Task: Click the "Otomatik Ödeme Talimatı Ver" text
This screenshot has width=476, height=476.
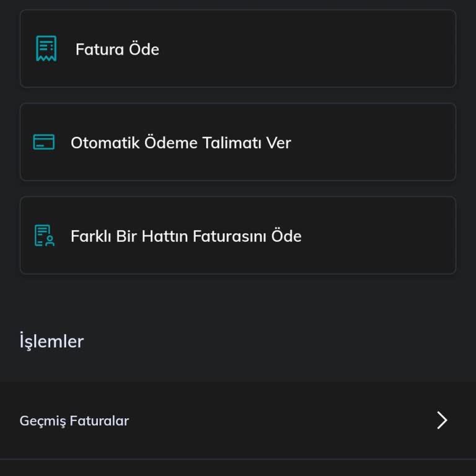Action: coord(180,143)
